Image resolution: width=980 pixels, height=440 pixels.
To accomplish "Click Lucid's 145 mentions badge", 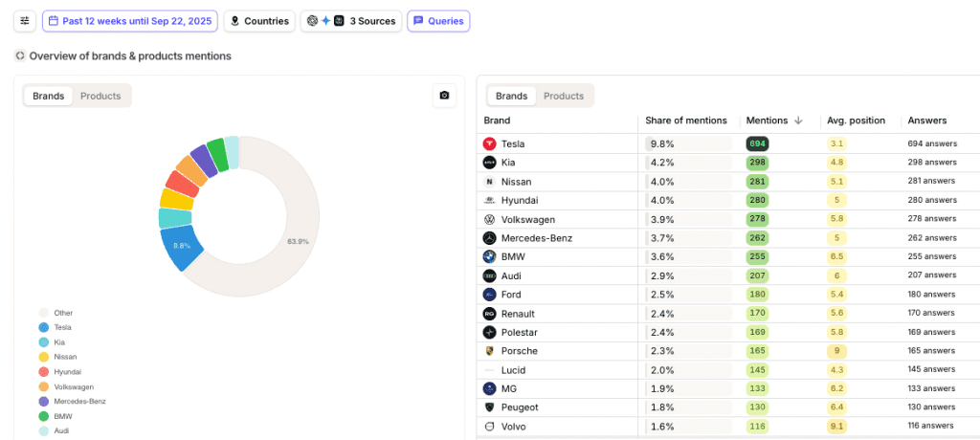I will click(757, 370).
